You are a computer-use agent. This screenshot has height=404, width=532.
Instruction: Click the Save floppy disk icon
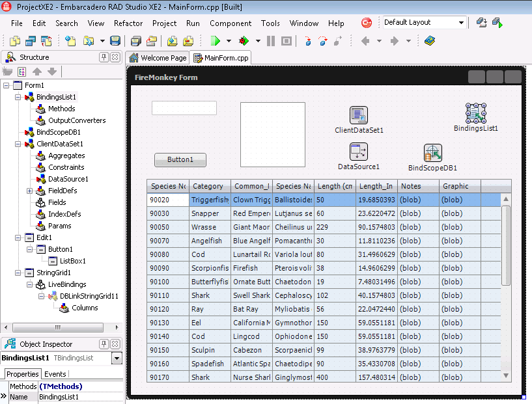click(115, 41)
